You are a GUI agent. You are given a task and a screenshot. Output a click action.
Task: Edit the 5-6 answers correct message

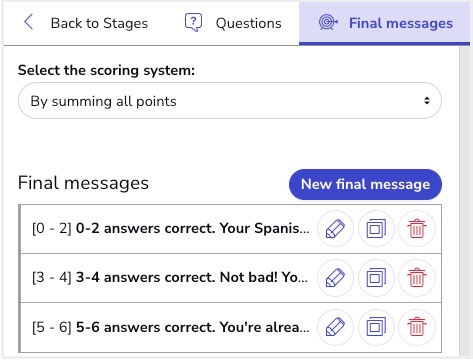pos(335,327)
